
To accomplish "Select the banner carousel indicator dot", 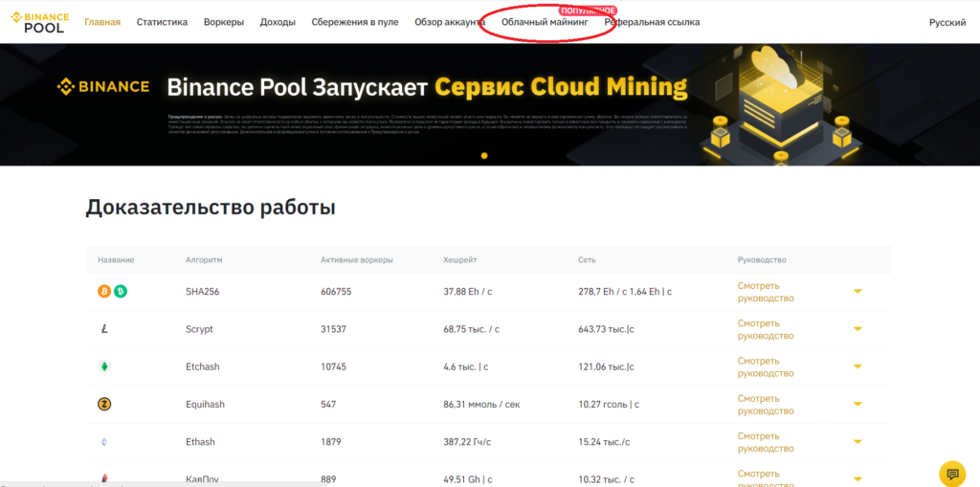I will 484,155.
